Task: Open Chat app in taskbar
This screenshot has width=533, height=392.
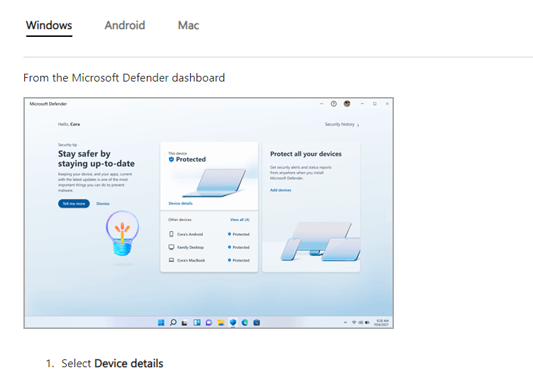Action: pos(209,323)
